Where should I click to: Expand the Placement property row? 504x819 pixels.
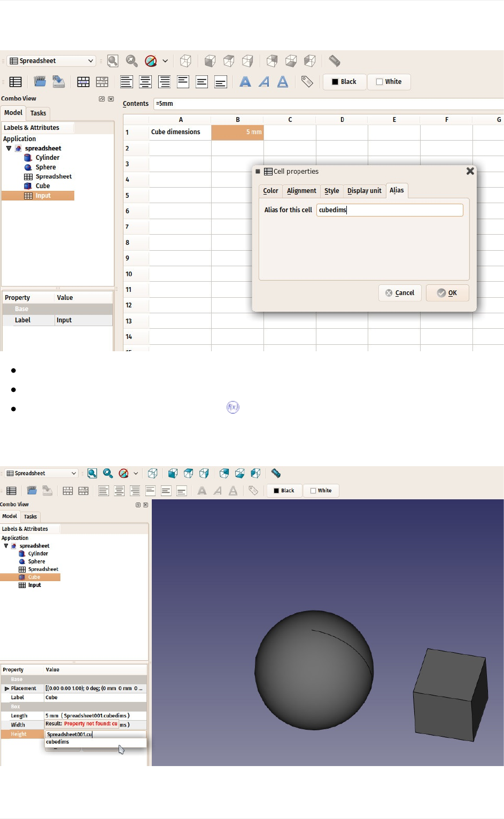(7, 689)
